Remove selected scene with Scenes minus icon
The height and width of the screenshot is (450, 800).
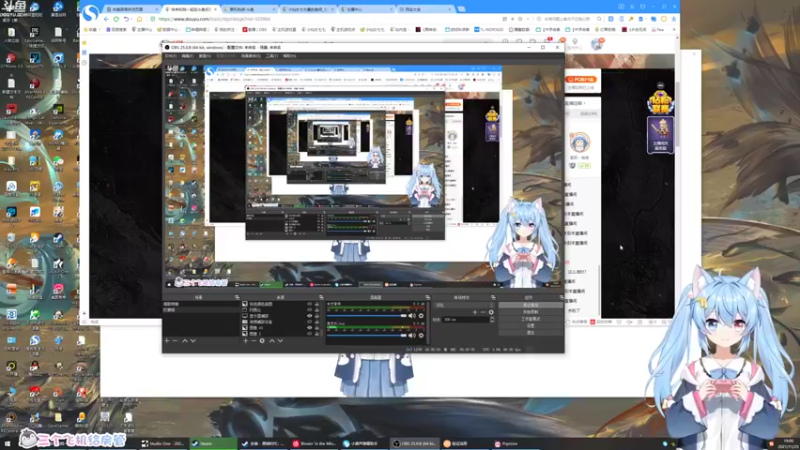click(175, 340)
